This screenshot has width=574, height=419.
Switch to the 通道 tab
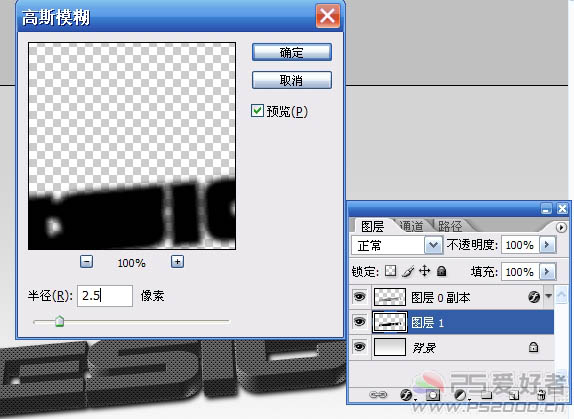tap(411, 226)
